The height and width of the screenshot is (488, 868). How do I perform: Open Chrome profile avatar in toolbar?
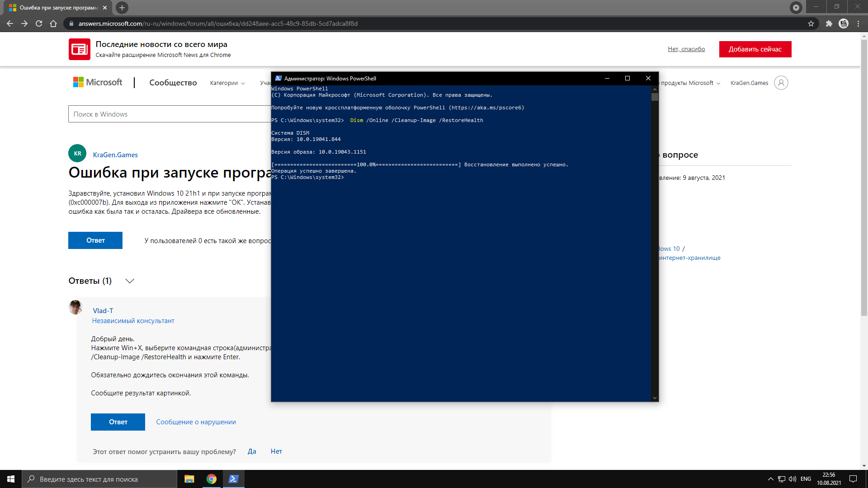click(x=844, y=23)
